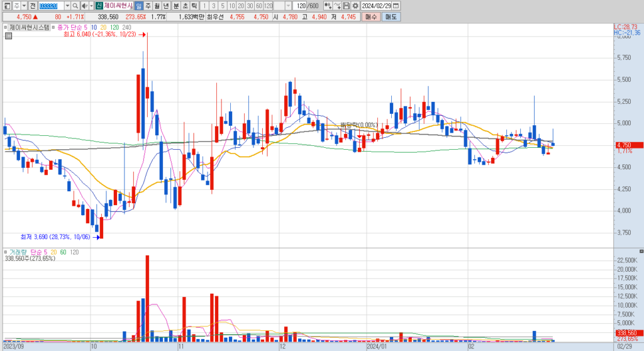The image size is (644, 351).
Task: Click the orange 20 moving average label
Action: click(x=103, y=28)
